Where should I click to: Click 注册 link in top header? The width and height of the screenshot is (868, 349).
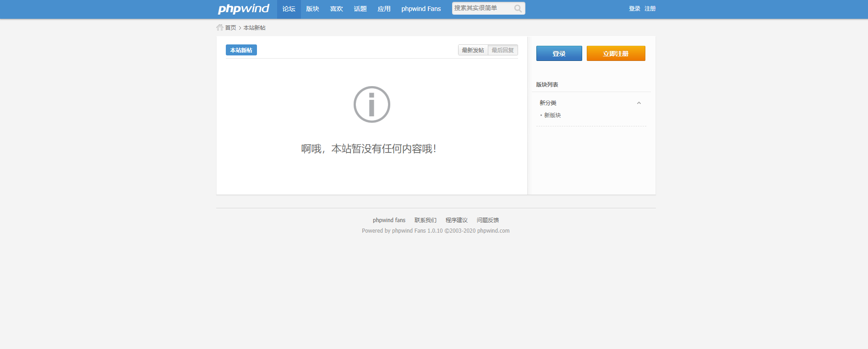tap(650, 9)
